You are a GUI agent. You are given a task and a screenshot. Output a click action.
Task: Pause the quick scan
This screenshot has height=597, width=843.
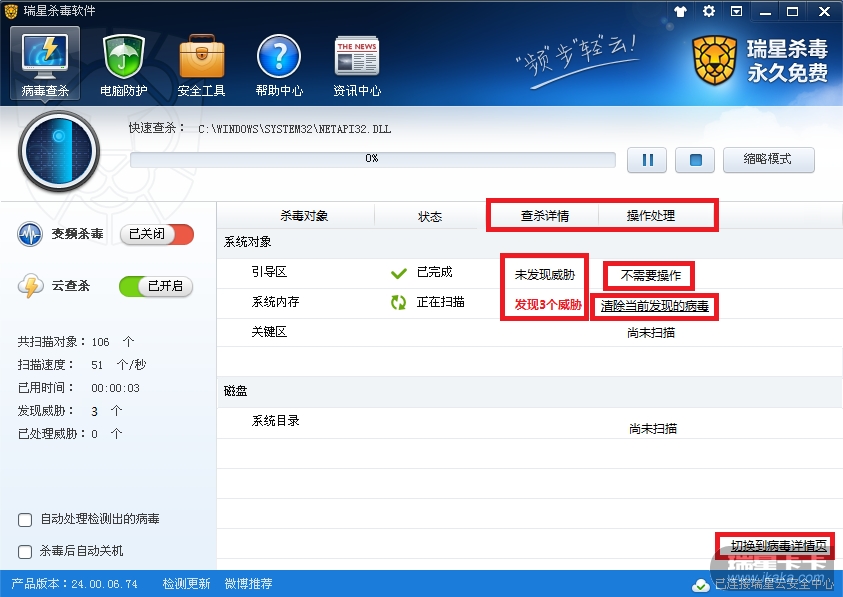click(x=647, y=160)
